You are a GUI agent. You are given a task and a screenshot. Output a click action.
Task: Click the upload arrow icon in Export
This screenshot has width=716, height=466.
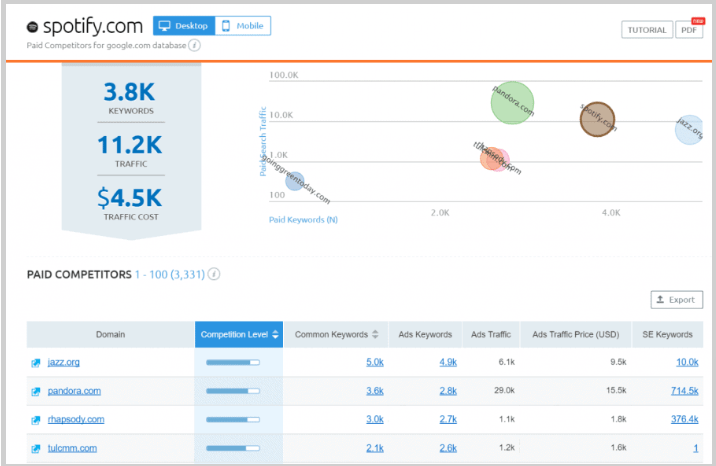point(660,299)
